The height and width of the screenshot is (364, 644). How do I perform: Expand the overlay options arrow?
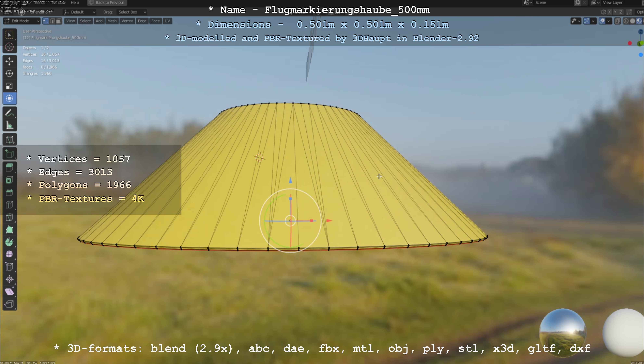tap(609, 21)
